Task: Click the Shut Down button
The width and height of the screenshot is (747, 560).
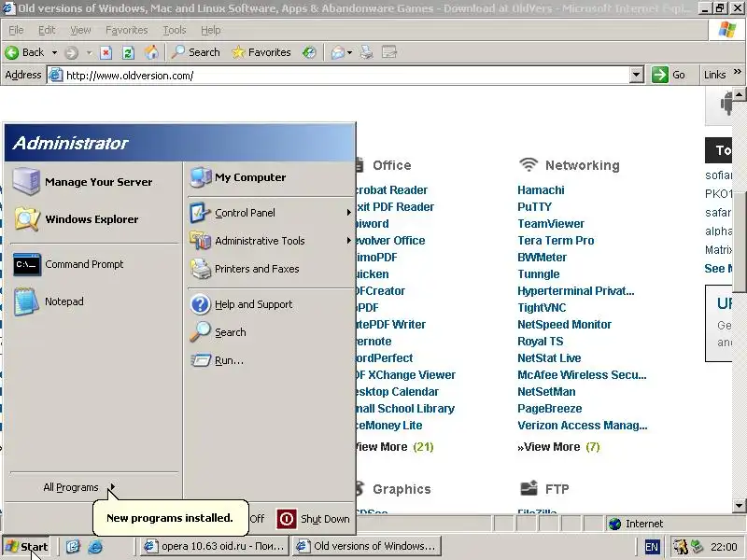Action: [314, 519]
